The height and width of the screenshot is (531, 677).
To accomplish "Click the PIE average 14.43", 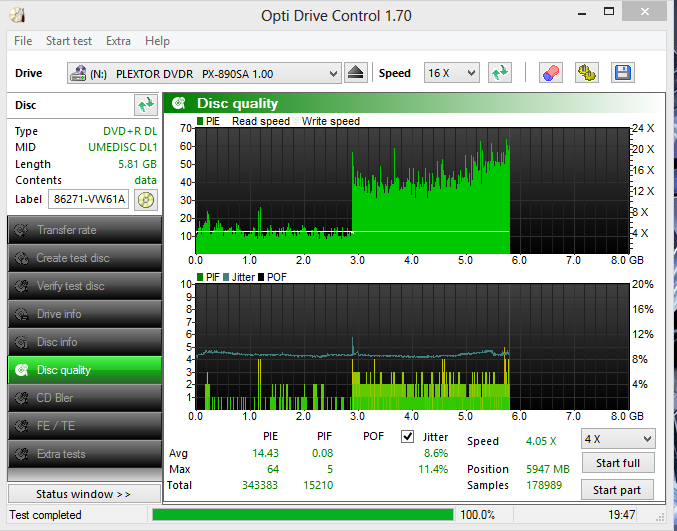I will pyautogui.click(x=266, y=453).
